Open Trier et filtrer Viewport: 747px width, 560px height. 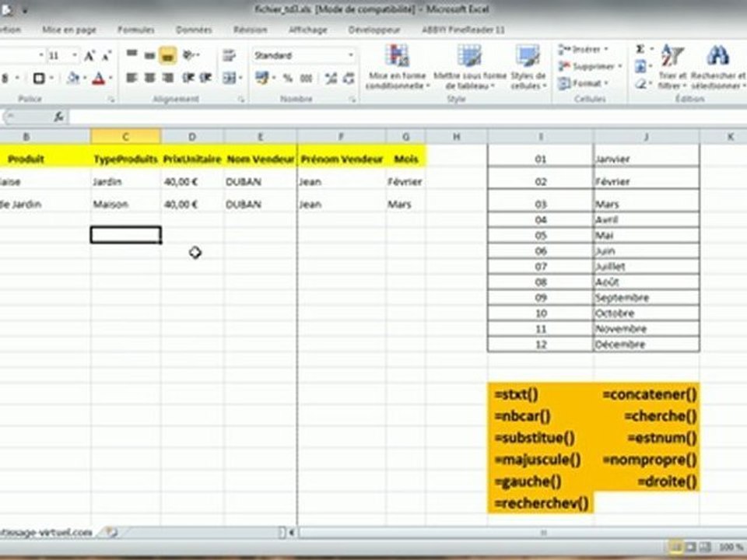672,67
